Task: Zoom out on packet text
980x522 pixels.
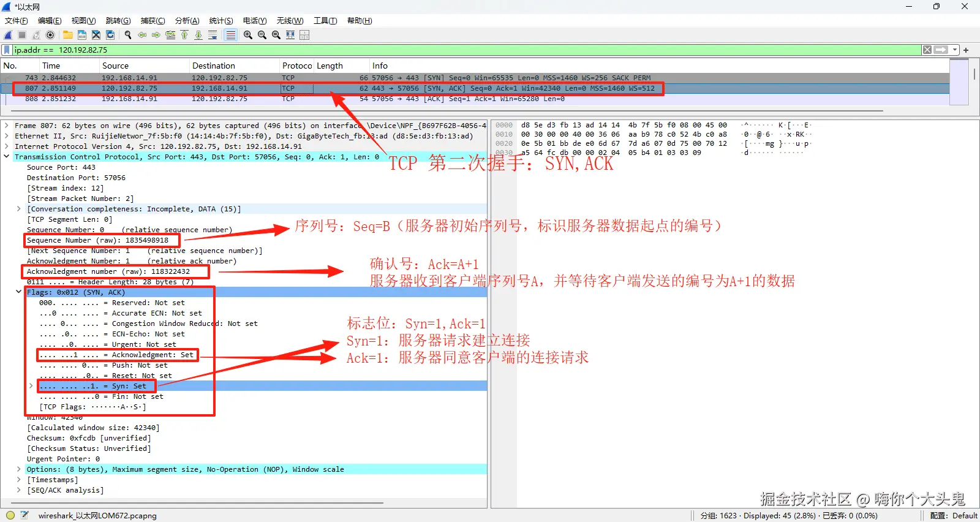Action: point(262,35)
